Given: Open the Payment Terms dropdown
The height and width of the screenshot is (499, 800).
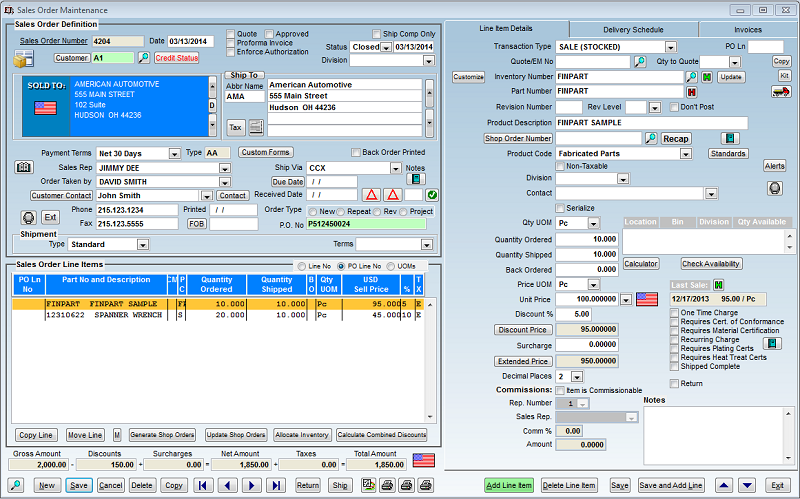Looking at the screenshot, I should tap(177, 153).
